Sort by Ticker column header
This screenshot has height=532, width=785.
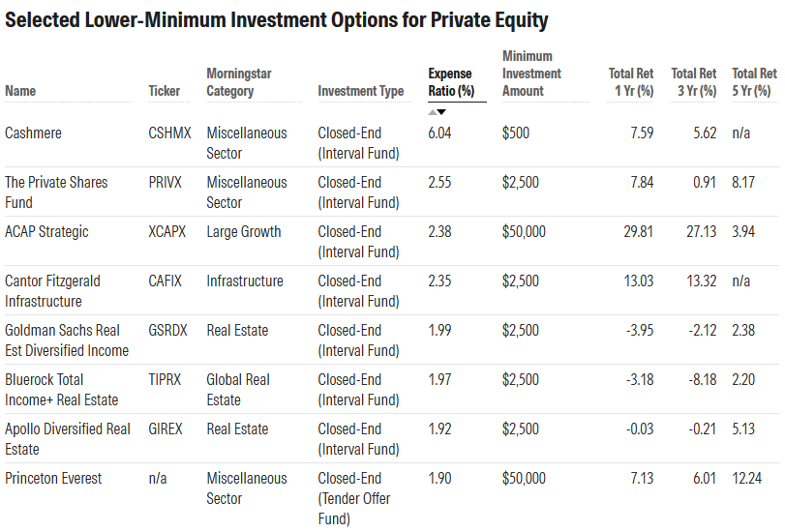tap(164, 91)
